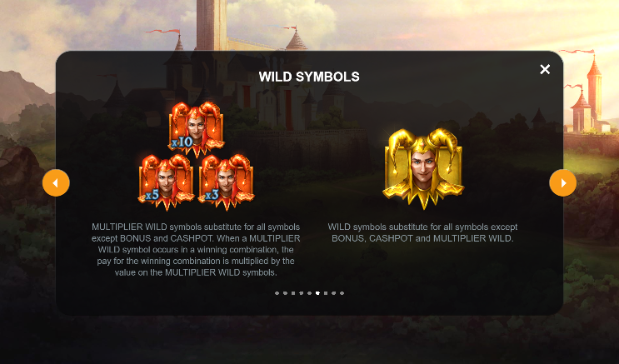Select the x3 multiplier wild jester symbol

[x=227, y=182]
